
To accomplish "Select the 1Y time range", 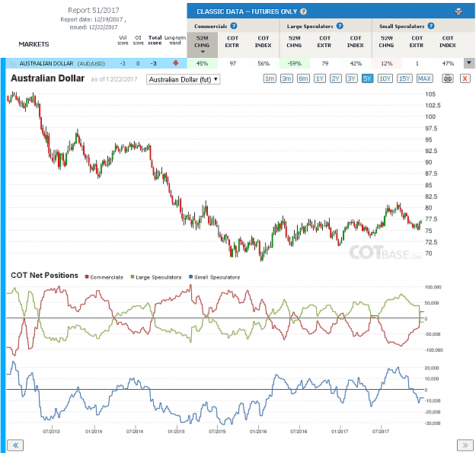I will 320,79.
